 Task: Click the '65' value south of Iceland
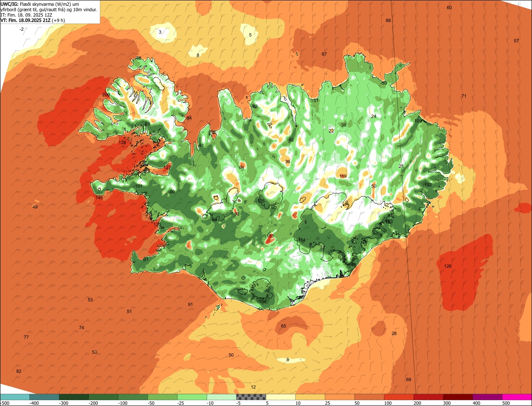click(283, 326)
